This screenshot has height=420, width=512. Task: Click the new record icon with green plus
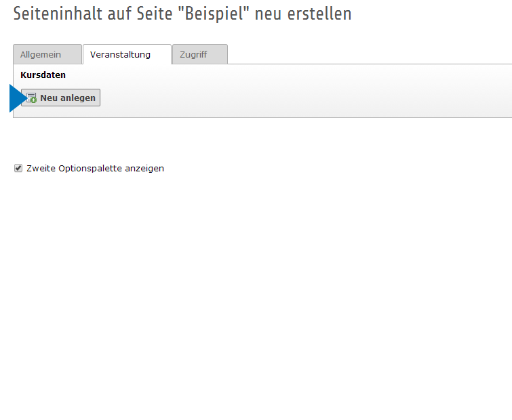point(31,98)
